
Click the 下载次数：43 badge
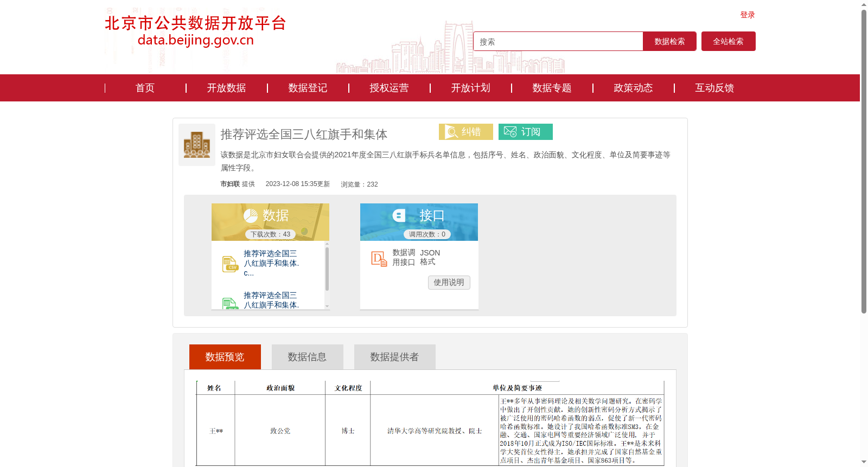(x=270, y=234)
